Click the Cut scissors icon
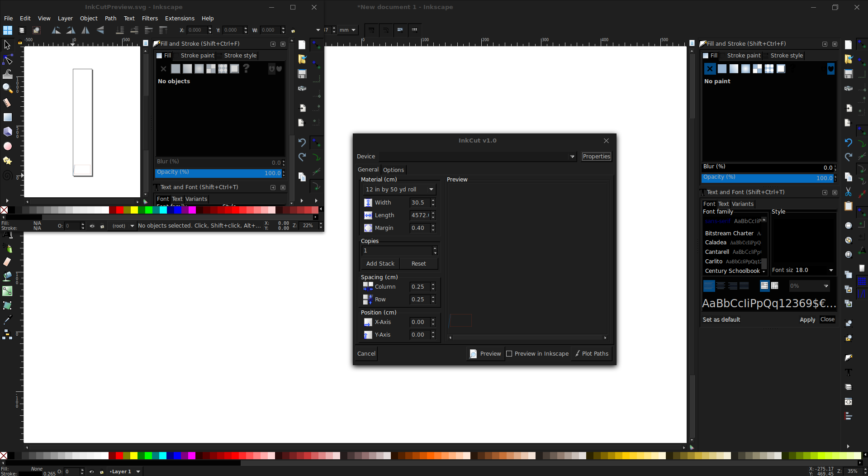This screenshot has height=476, width=868. (x=848, y=192)
